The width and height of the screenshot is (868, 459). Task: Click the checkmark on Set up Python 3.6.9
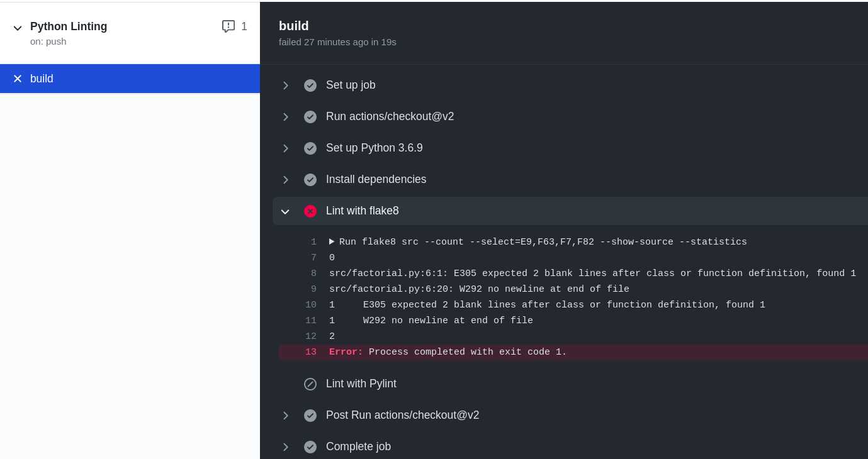pos(310,148)
